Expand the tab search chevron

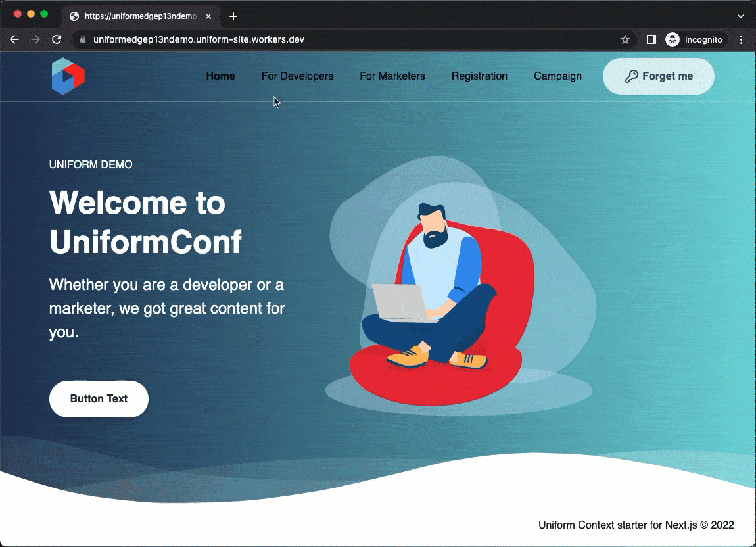(741, 16)
